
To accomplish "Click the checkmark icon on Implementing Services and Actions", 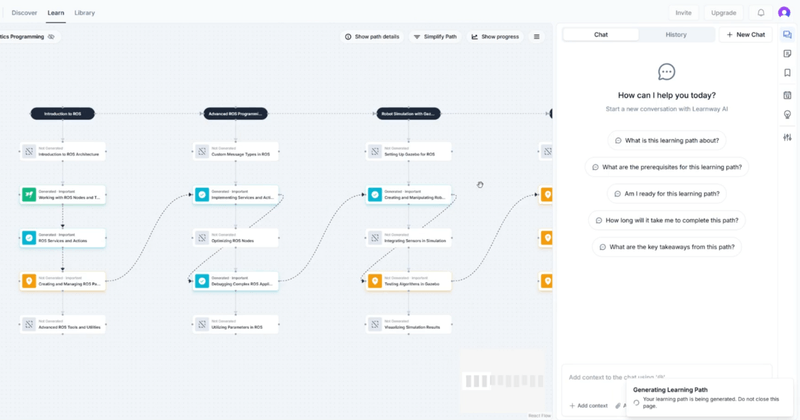I will [x=202, y=194].
